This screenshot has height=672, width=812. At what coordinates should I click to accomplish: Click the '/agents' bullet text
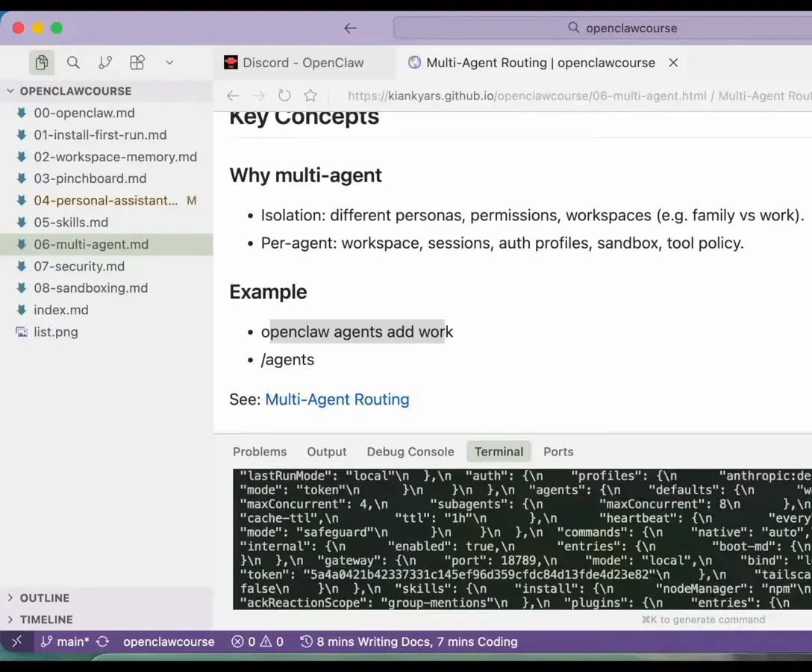point(287,360)
